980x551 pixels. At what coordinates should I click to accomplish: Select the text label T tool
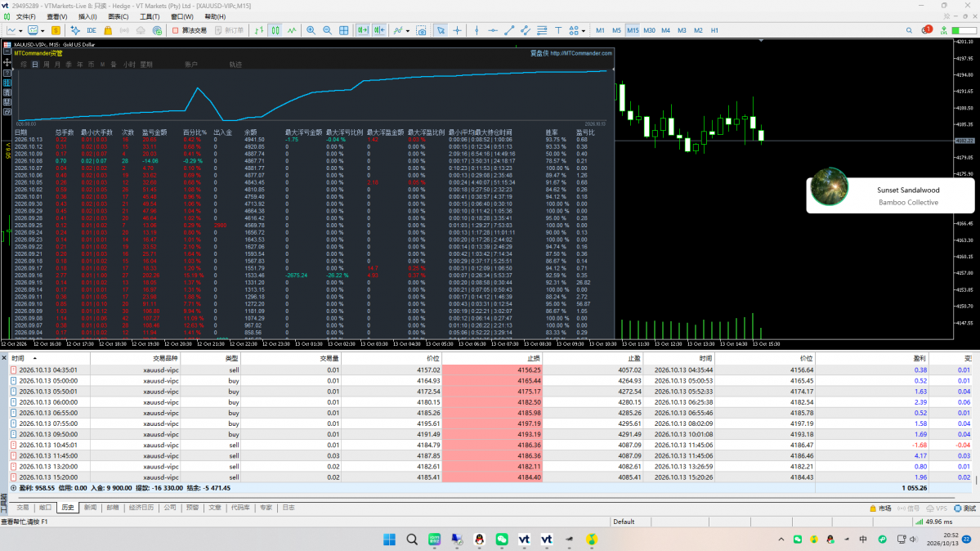pos(558,30)
